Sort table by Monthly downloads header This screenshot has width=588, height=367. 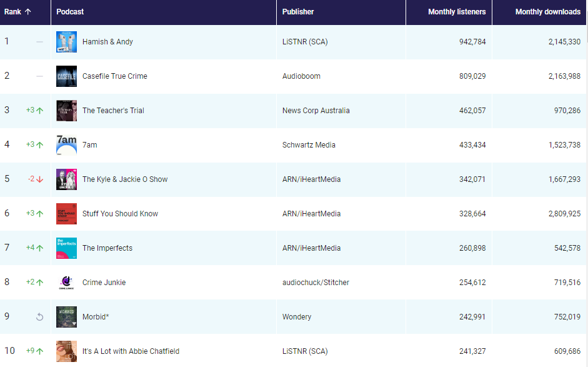[x=547, y=12]
